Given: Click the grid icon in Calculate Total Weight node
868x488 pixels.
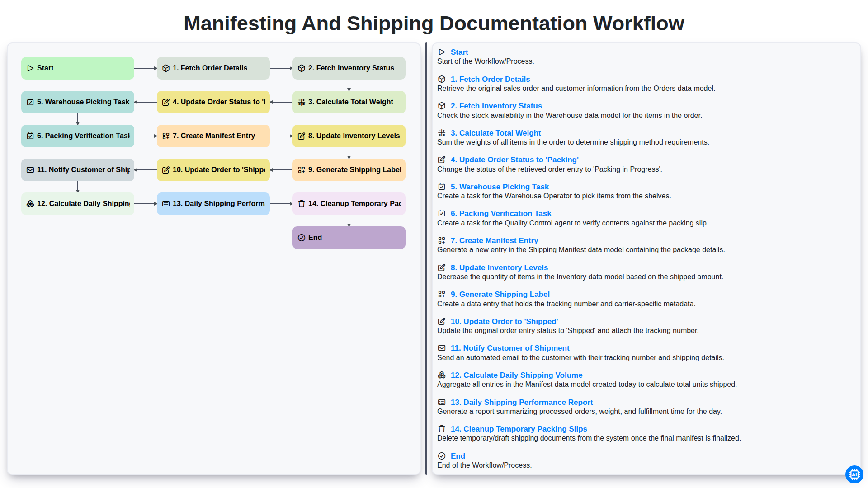Looking at the screenshot, I should [302, 102].
